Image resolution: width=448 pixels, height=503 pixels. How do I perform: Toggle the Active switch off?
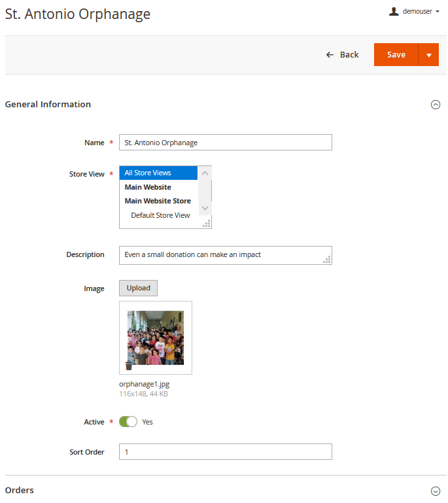coord(128,422)
